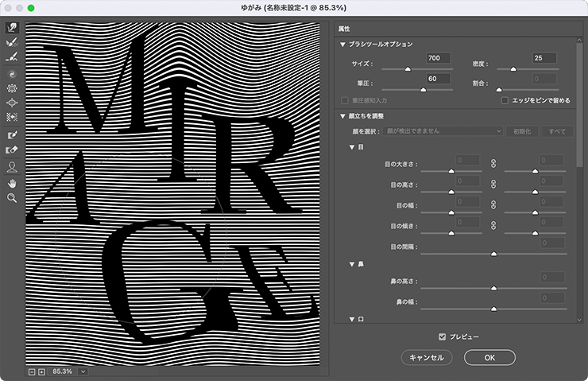588x381 pixels.
Task: Toggle the プレビュー checkbox
Action: pyautogui.click(x=443, y=336)
